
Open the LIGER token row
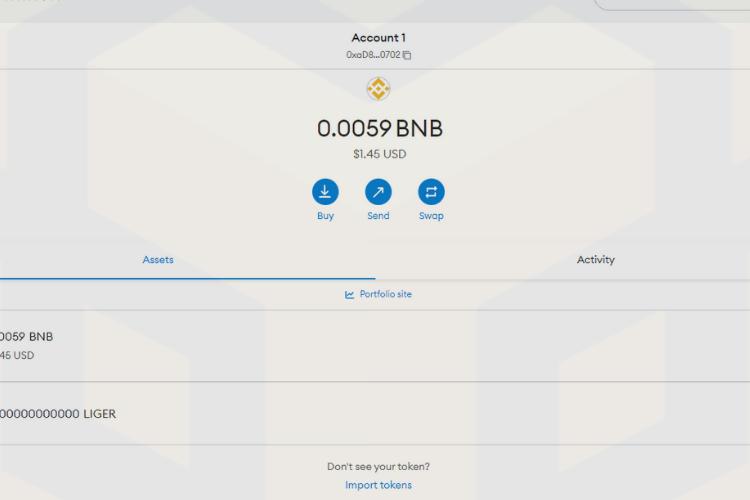coord(375,414)
